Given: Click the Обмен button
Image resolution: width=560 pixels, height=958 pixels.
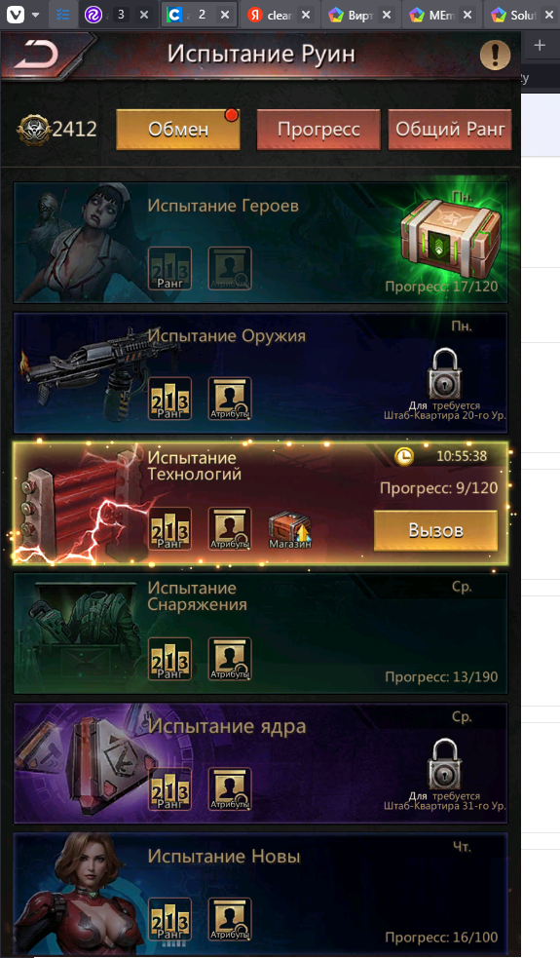Looking at the screenshot, I should pyautogui.click(x=178, y=130).
